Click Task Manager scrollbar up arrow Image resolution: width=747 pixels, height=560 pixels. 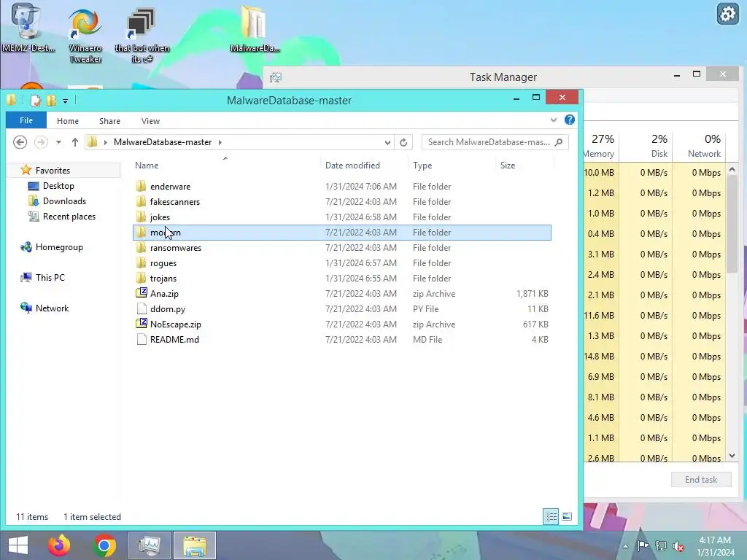pyautogui.click(x=732, y=169)
